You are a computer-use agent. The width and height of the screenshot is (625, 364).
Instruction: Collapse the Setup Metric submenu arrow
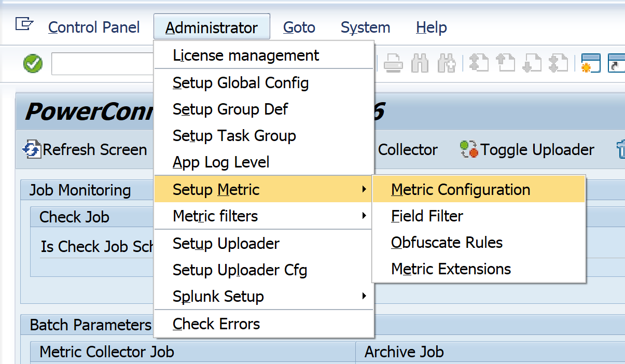364,189
